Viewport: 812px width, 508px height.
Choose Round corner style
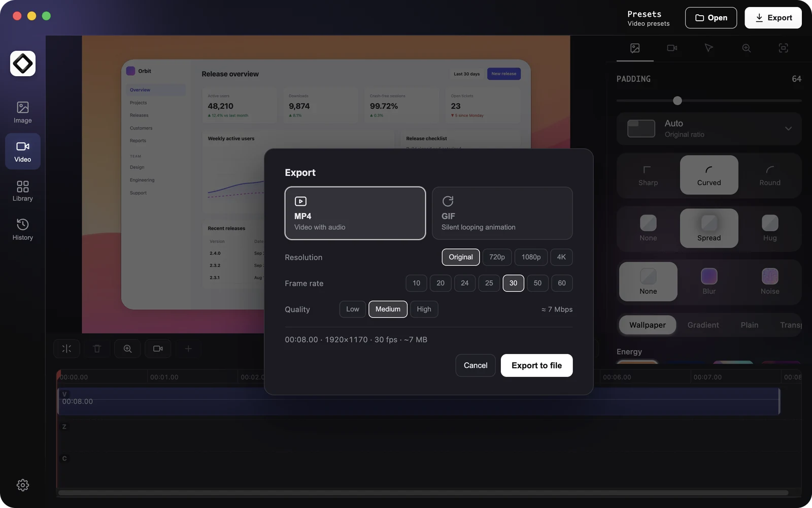pos(770,175)
